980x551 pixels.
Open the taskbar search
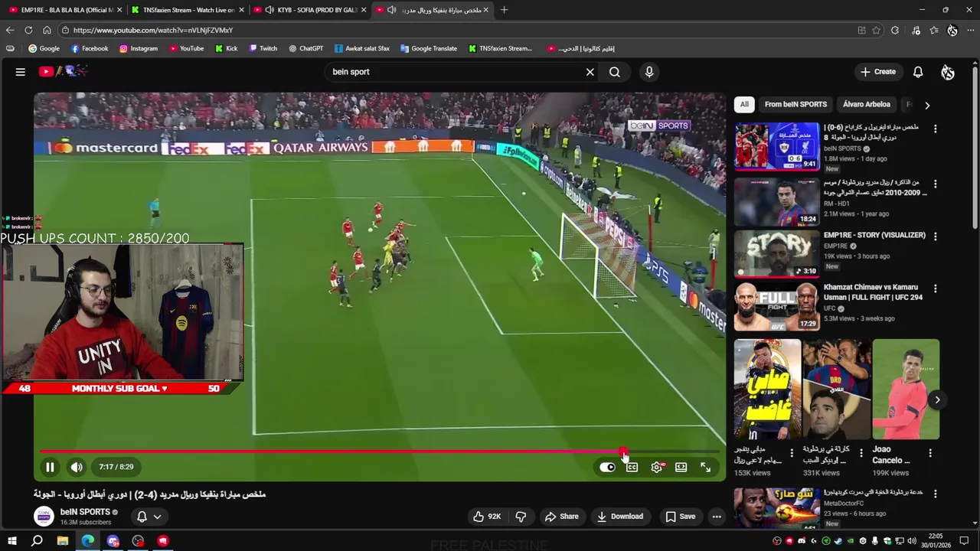[37, 541]
